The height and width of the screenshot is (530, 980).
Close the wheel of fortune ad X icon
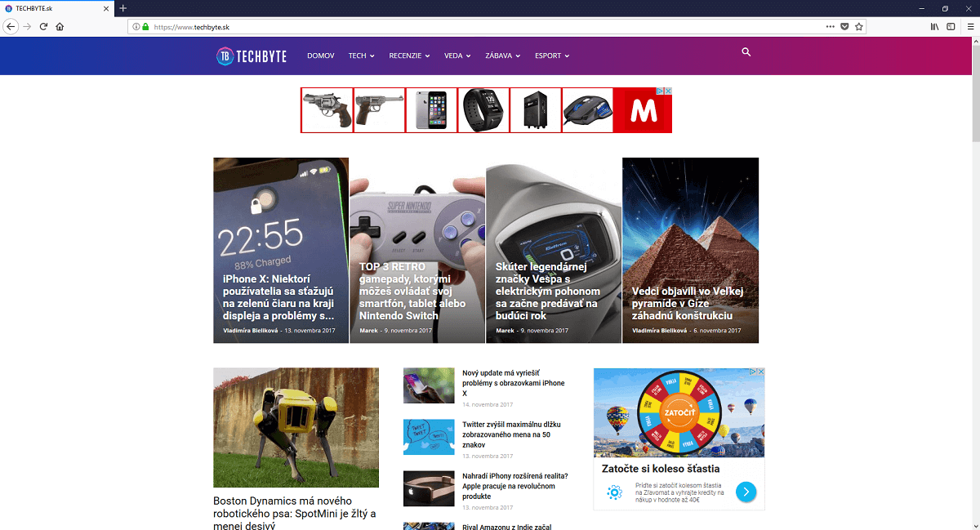tap(761, 372)
